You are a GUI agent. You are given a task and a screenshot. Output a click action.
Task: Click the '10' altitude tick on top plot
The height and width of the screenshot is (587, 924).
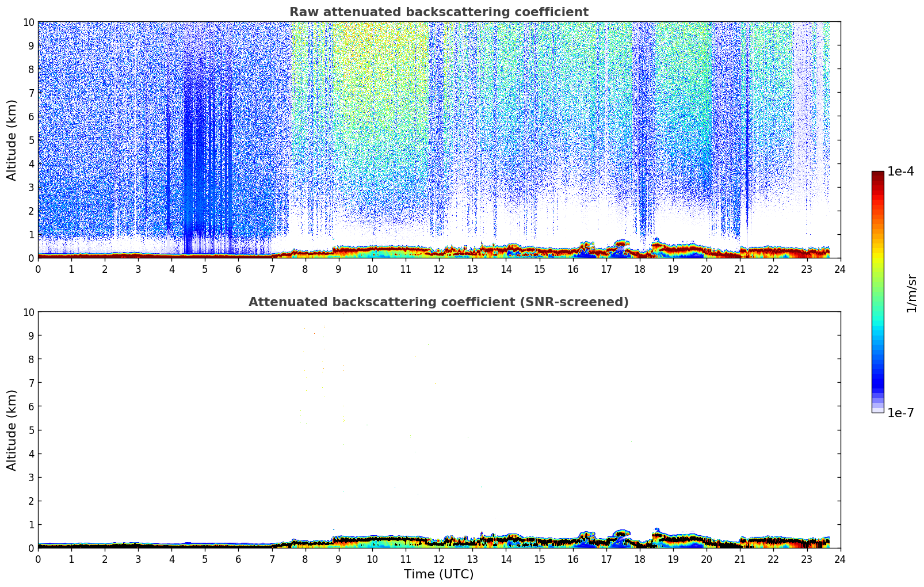[x=28, y=22]
